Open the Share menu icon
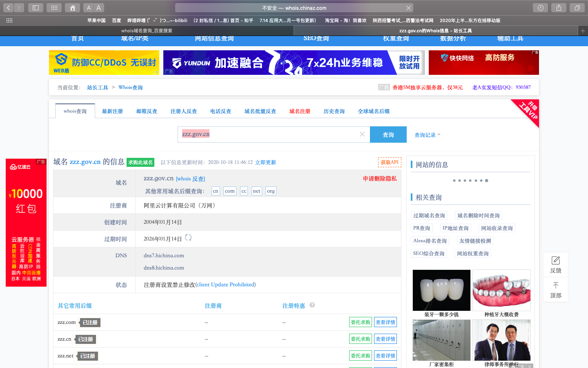This screenshot has height=368, width=588. pyautogui.click(x=559, y=8)
